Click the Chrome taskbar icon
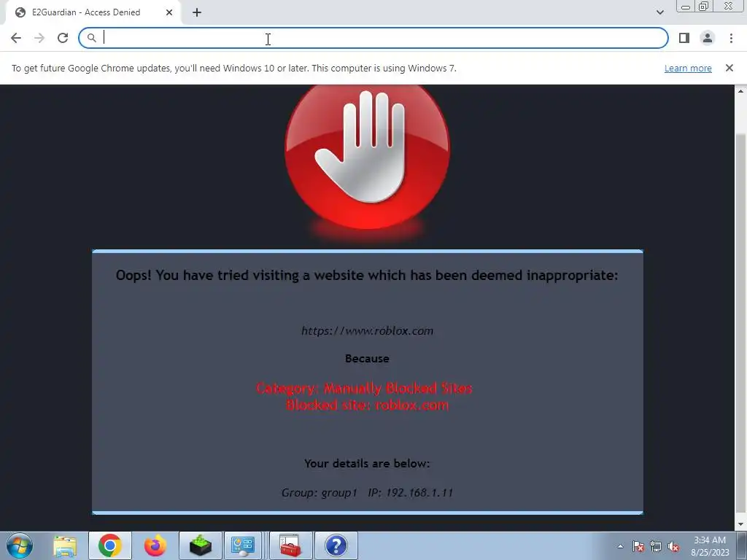The image size is (747, 560). click(110, 545)
